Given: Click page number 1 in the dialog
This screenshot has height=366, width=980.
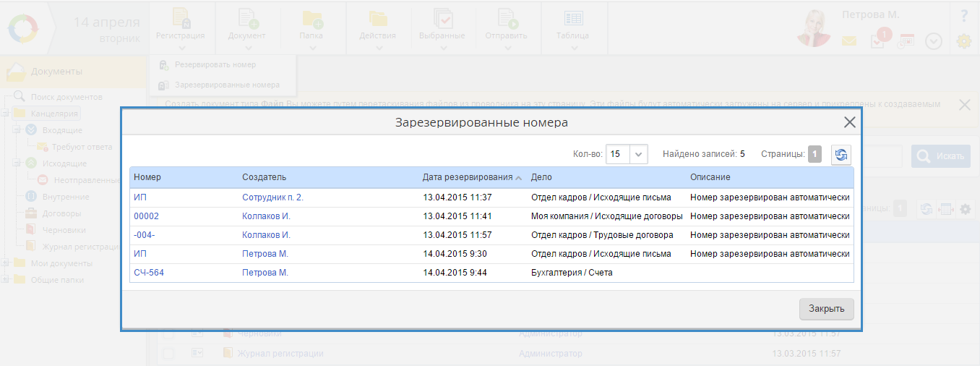Looking at the screenshot, I should [814, 154].
